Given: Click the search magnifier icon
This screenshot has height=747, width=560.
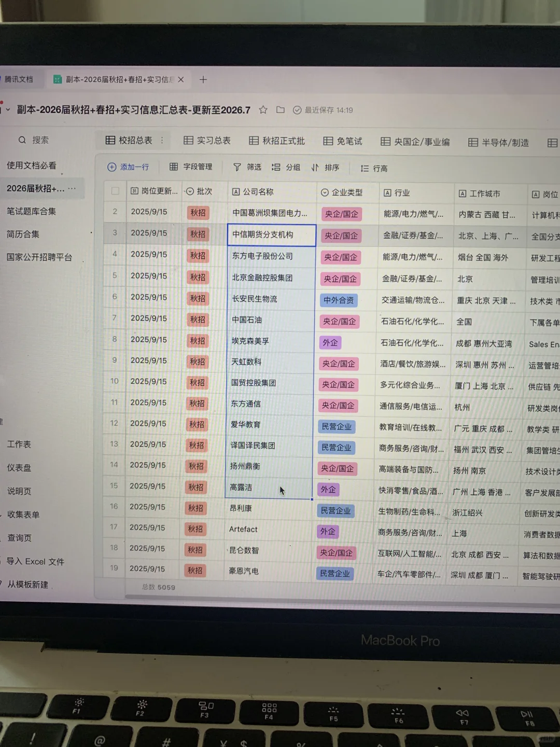Looking at the screenshot, I should (22, 140).
